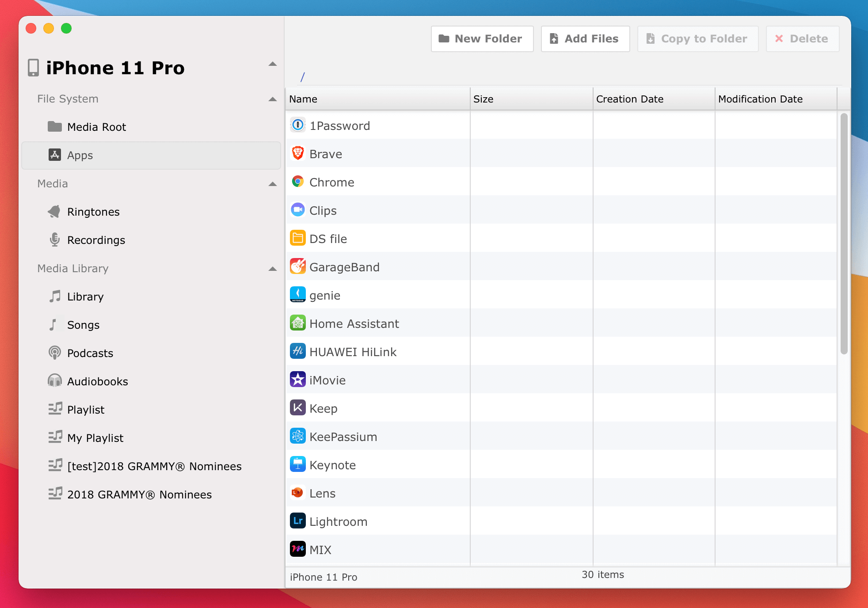Click the DS file app icon
The height and width of the screenshot is (608, 868).
[298, 239]
